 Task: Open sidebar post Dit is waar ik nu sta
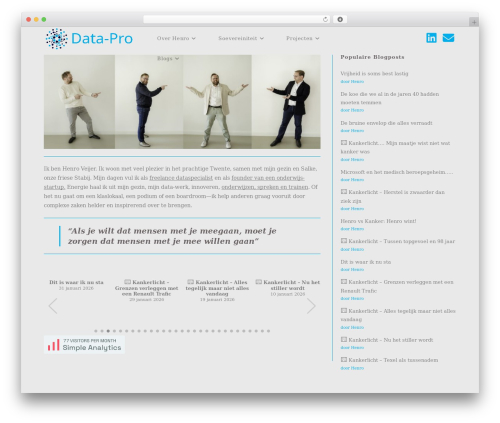(x=366, y=262)
